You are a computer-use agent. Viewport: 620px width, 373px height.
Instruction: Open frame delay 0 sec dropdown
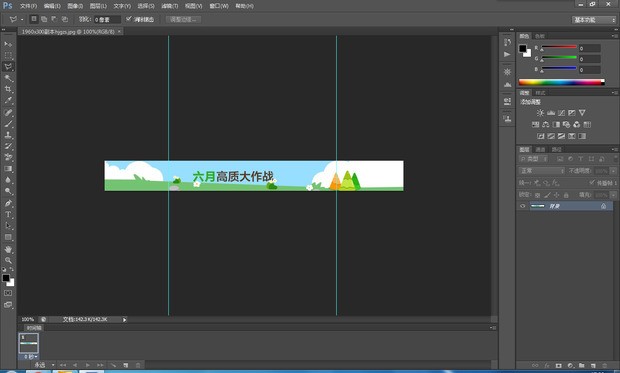click(31, 357)
